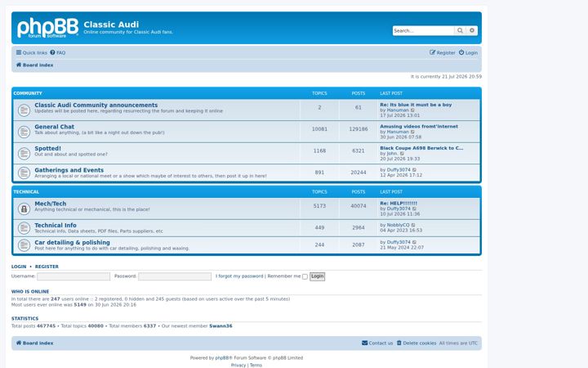This screenshot has width=588, height=368.
Task: Open 'Black Coupe A698 Berwick' last post
Action: coord(421,148)
